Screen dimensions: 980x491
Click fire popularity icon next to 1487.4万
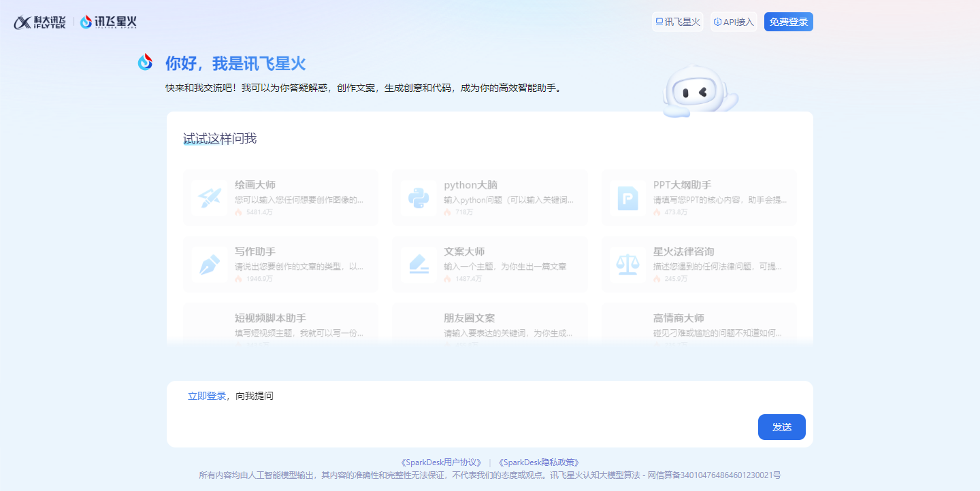447,279
